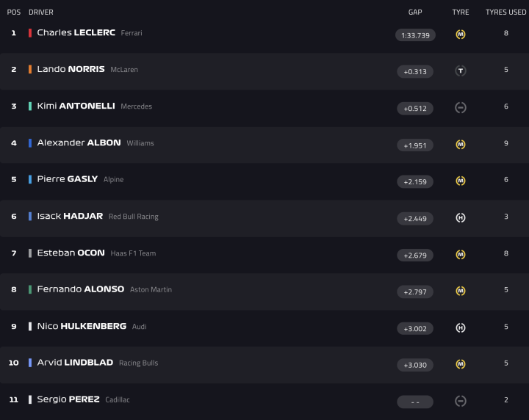
Task: Click Arvid Lindblad's +3.030 gap badge
Action: coord(415,365)
